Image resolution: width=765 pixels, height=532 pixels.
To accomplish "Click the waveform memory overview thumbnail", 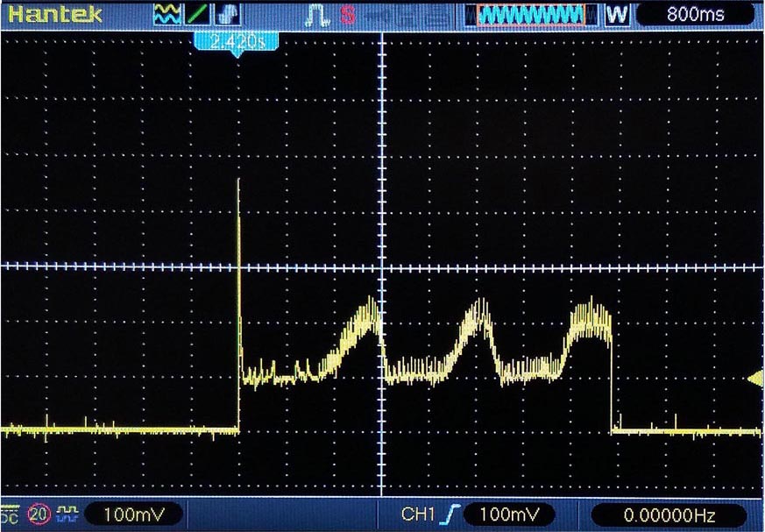I will coord(530,15).
